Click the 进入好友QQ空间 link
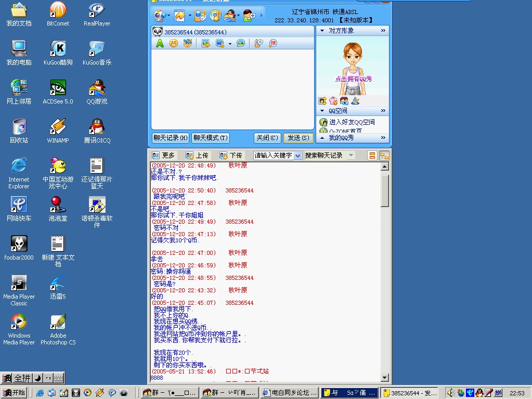Viewport: 532px width, 399px height. pyautogui.click(x=352, y=122)
